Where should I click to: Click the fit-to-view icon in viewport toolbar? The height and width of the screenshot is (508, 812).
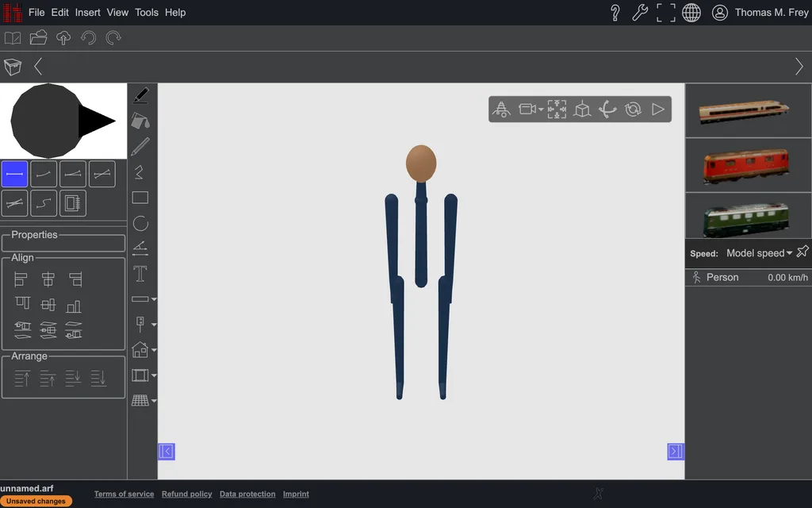coord(557,110)
